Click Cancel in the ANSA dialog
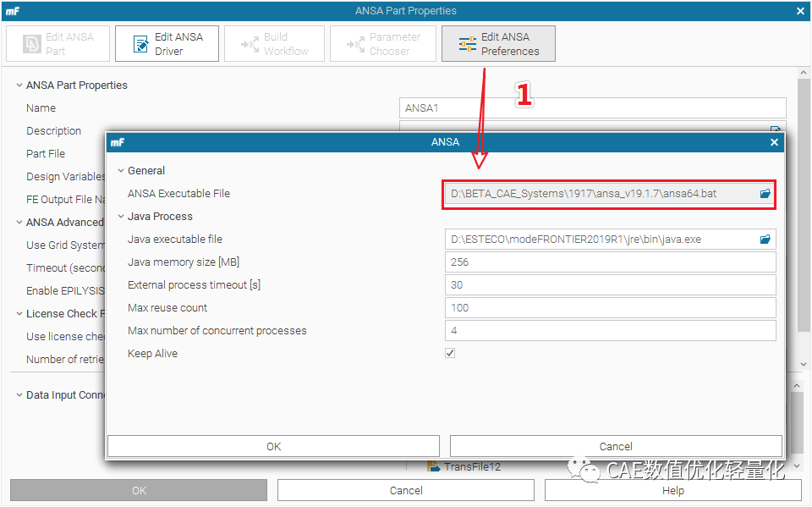This screenshot has height=507, width=812. [x=616, y=446]
